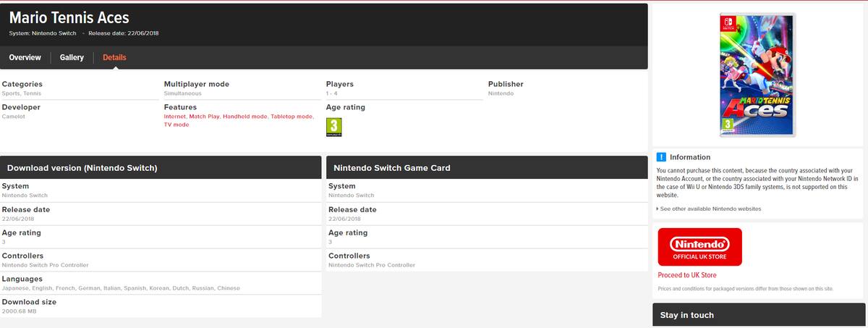The image size is (868, 328).
Task: Open the Tabletop mode feature link
Action: [x=292, y=116]
